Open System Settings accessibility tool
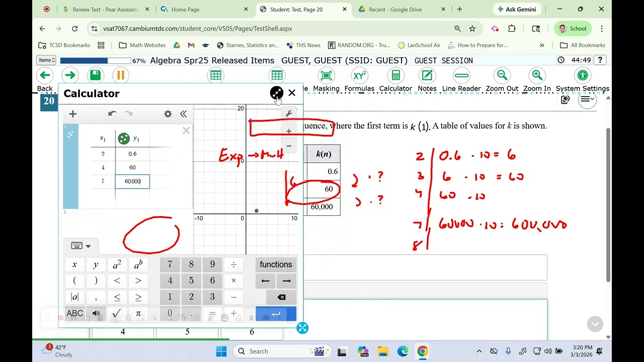Image resolution: width=644 pixels, height=362 pixels. [x=583, y=79]
